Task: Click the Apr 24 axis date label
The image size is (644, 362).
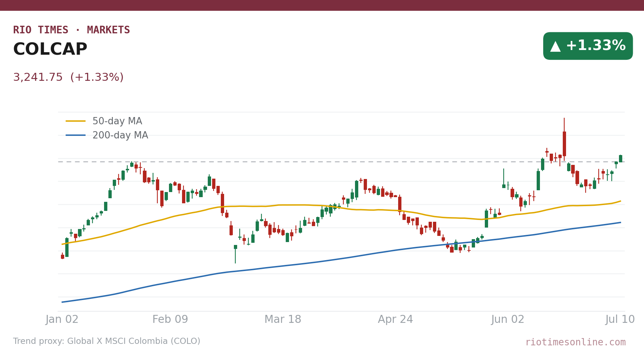Action: click(395, 320)
